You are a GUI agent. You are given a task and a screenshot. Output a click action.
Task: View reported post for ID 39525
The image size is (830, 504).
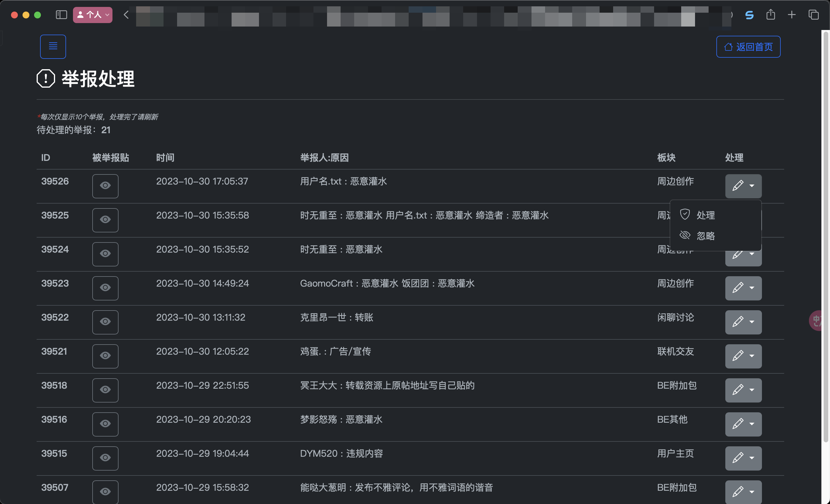pyautogui.click(x=106, y=220)
